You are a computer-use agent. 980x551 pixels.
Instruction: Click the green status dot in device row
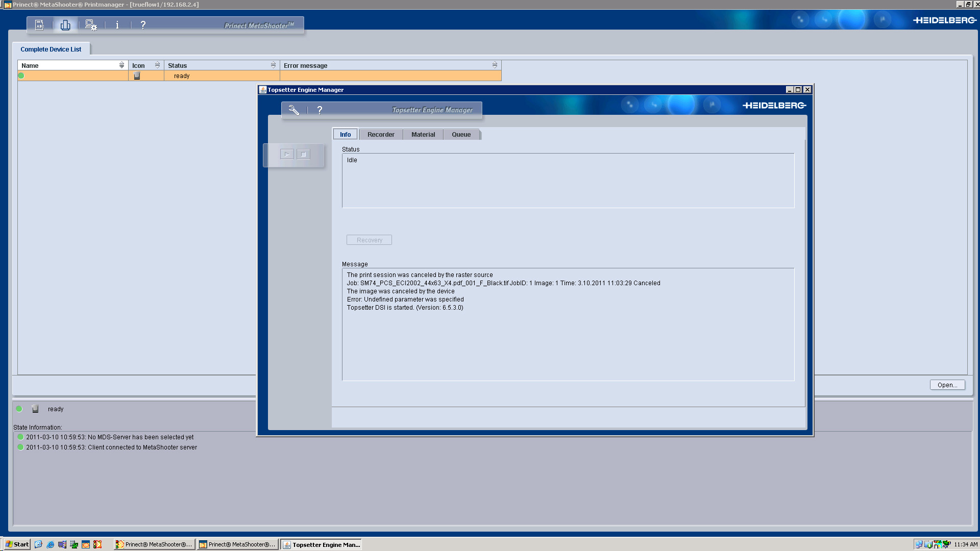click(x=21, y=76)
